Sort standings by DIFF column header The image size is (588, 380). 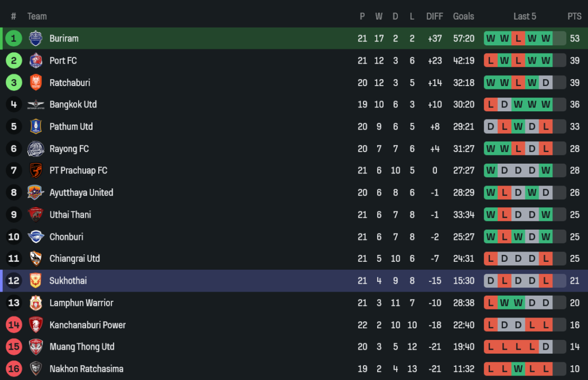pyautogui.click(x=435, y=16)
